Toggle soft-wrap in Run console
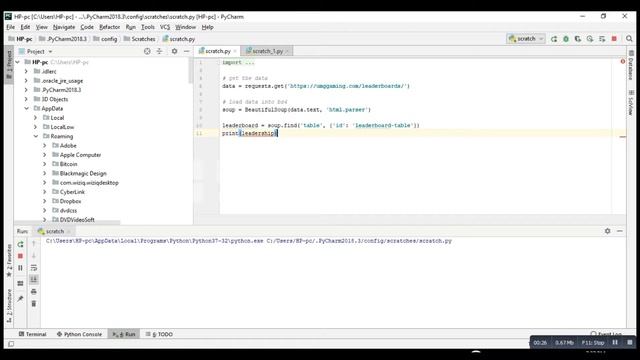 pos(34,268)
